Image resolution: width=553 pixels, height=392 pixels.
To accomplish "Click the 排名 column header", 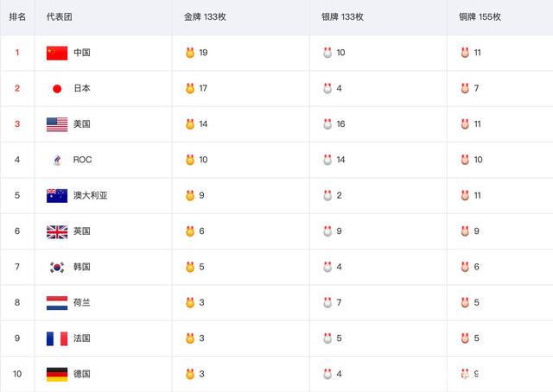I will pos(17,17).
